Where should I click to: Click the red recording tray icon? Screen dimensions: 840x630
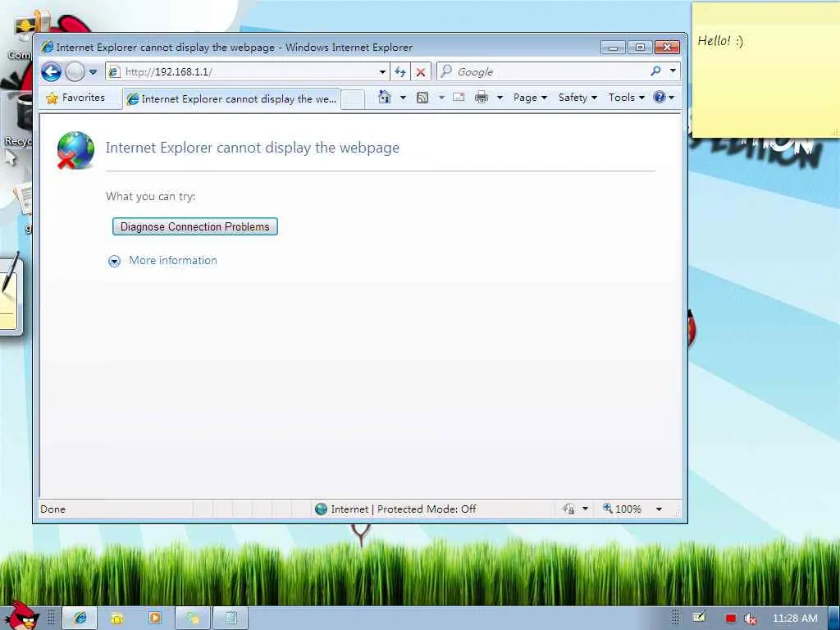pos(730,619)
